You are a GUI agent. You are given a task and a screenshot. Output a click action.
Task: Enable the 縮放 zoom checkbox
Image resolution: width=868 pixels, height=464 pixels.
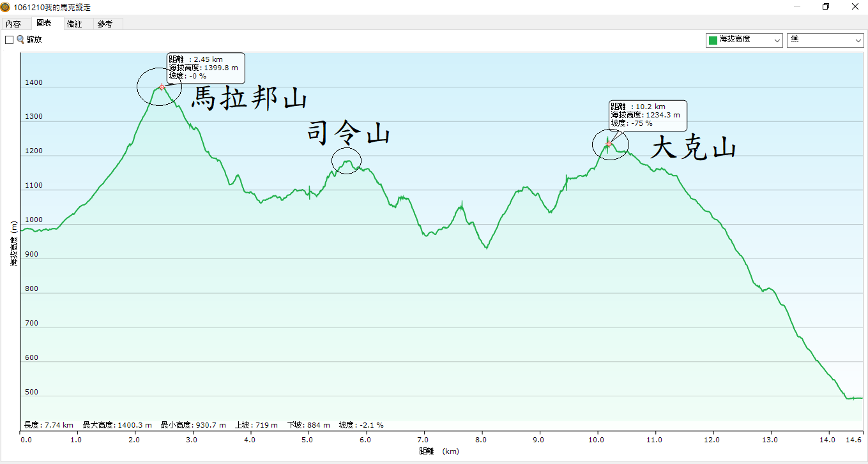[x=9, y=40]
